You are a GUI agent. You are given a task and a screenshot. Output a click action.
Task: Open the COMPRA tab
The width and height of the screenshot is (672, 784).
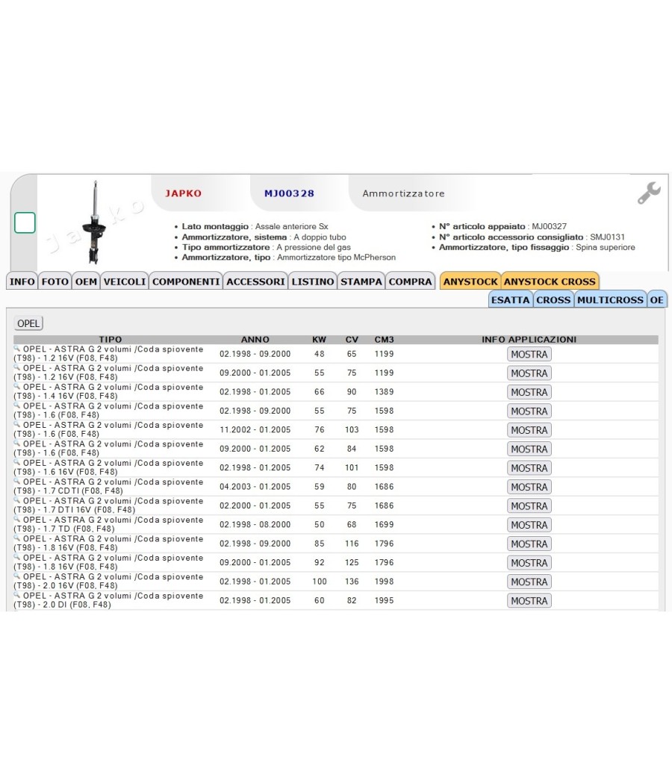410,281
